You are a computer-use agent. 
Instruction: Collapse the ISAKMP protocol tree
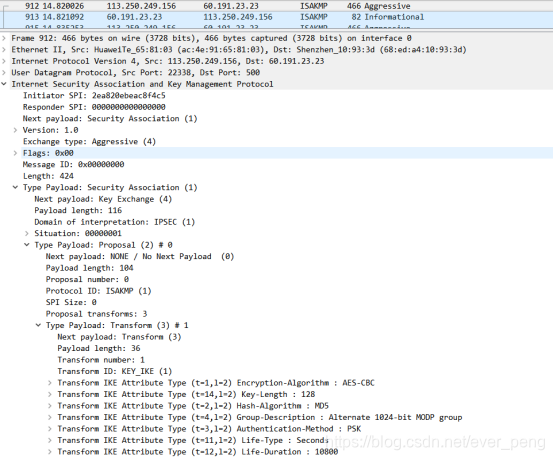(4, 84)
